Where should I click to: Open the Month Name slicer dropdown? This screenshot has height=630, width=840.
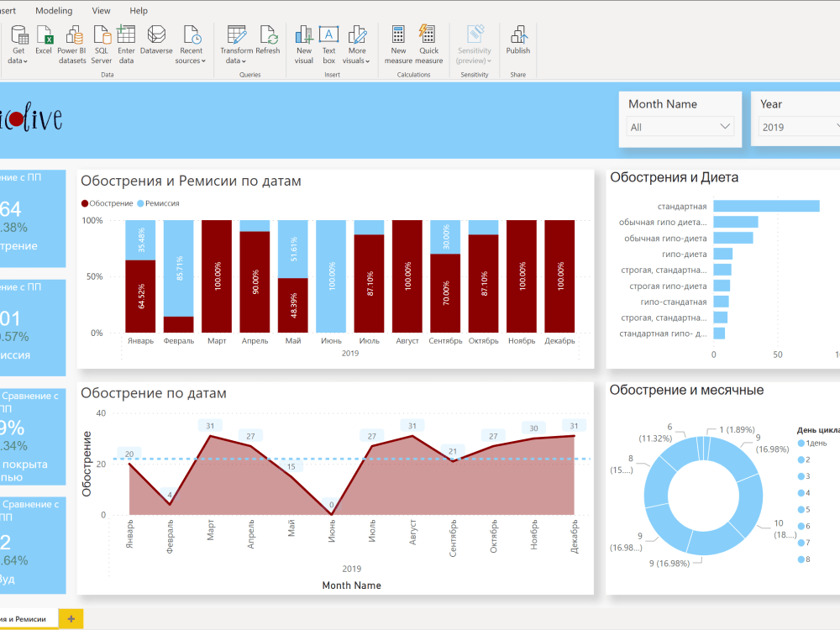[724, 126]
